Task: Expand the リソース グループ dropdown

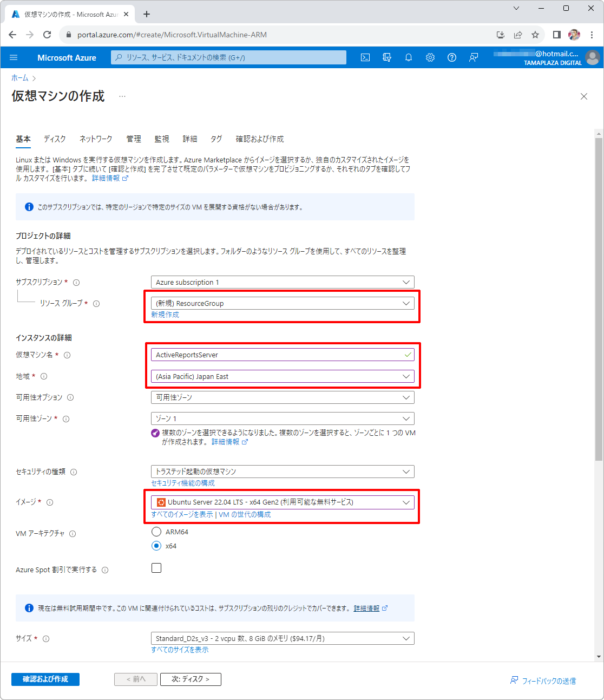Action: (x=283, y=303)
